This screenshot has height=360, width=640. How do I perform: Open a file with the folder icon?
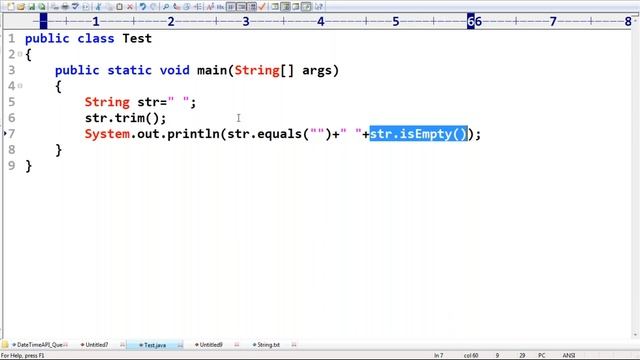(x=20, y=7)
